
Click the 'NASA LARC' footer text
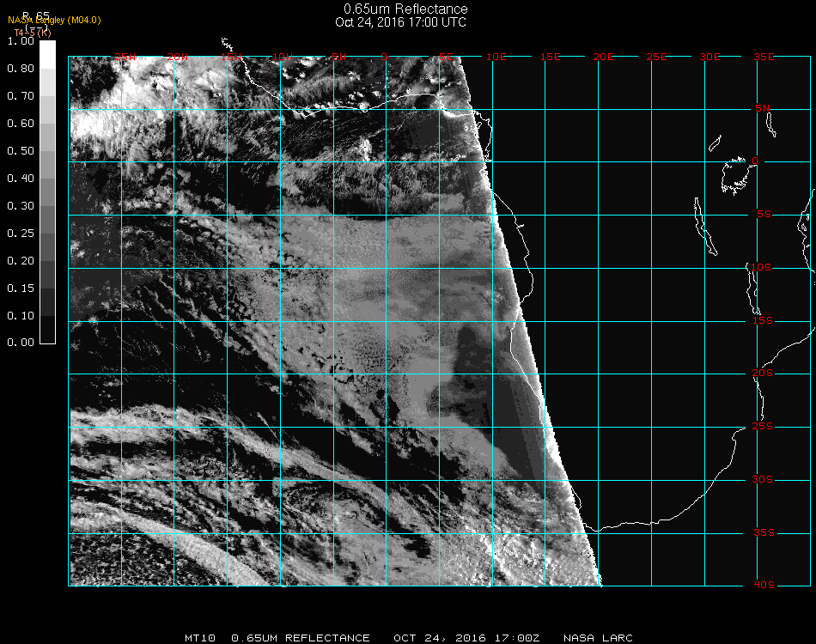pos(598,638)
